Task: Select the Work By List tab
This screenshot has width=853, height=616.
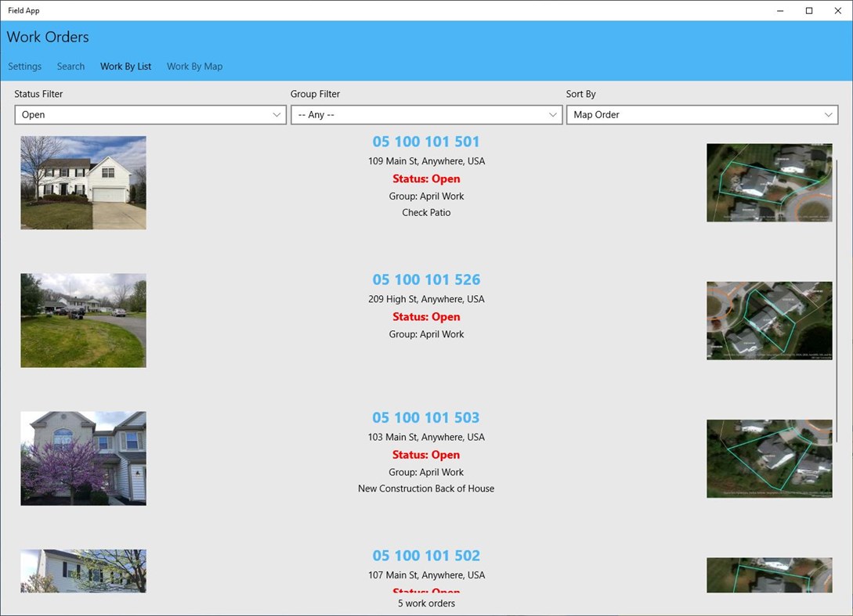Action: tap(125, 67)
